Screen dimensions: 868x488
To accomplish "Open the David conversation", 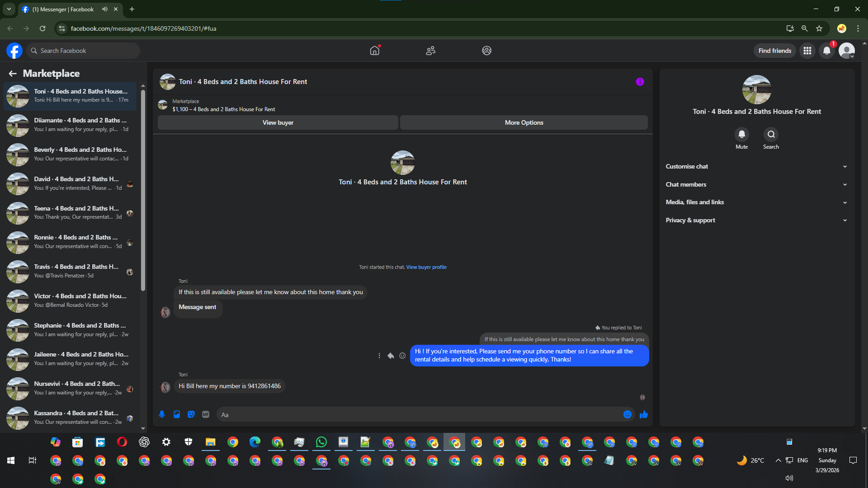I will pos(70,184).
